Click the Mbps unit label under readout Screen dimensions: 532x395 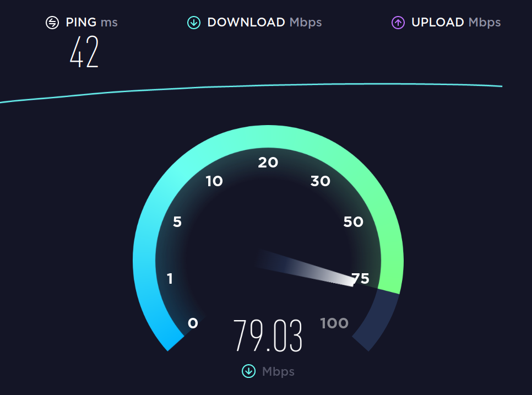278,371
